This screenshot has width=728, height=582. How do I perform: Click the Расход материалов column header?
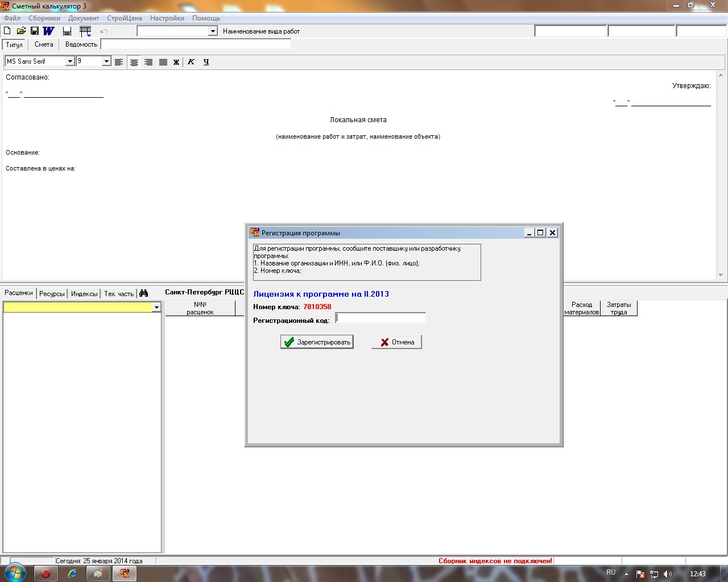point(582,308)
